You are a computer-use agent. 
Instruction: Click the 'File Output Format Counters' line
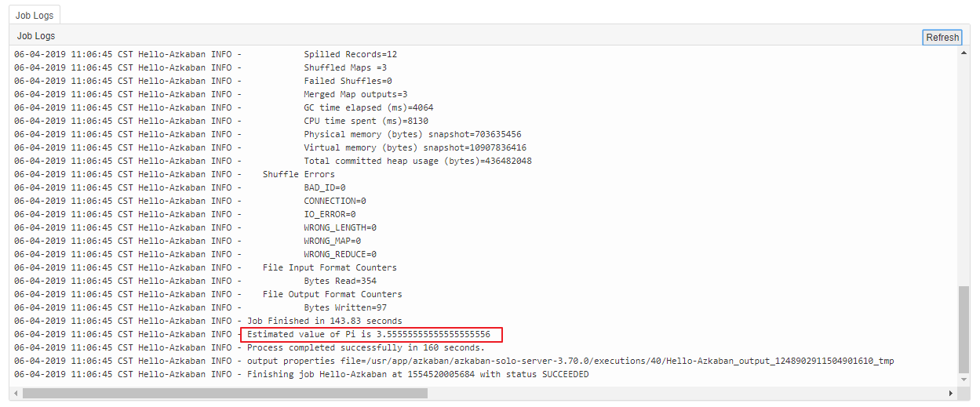tap(332, 294)
